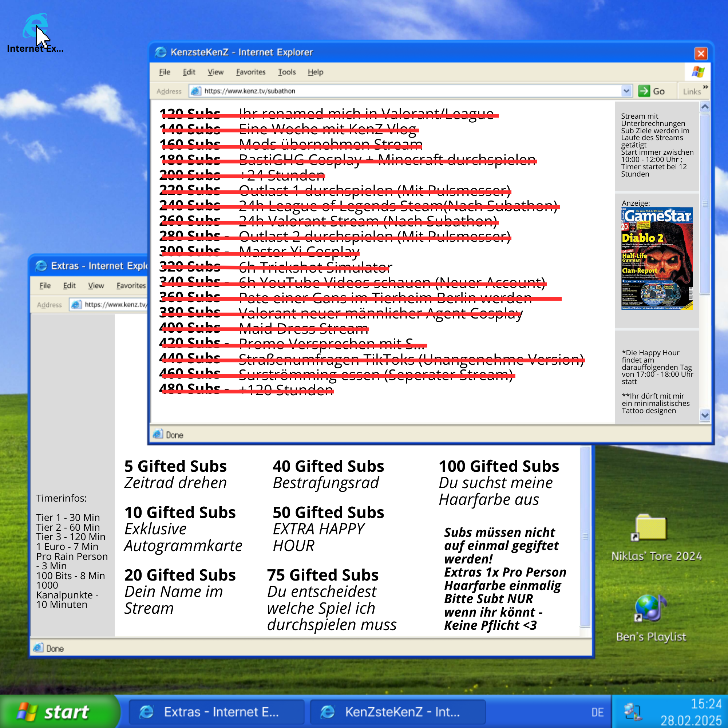Click the Windows flag logo in IE toolbar
This screenshot has width=728, height=728.
click(698, 72)
